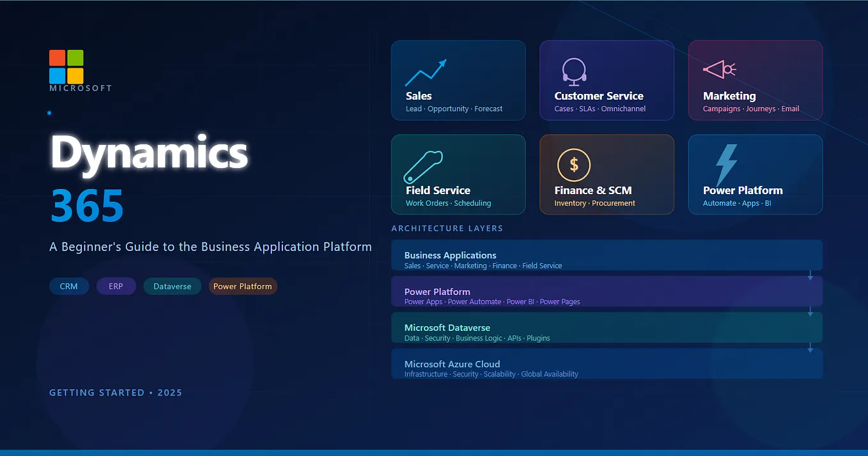Click the Power Platform lightning bolt icon
The image size is (868, 456).
(727, 165)
